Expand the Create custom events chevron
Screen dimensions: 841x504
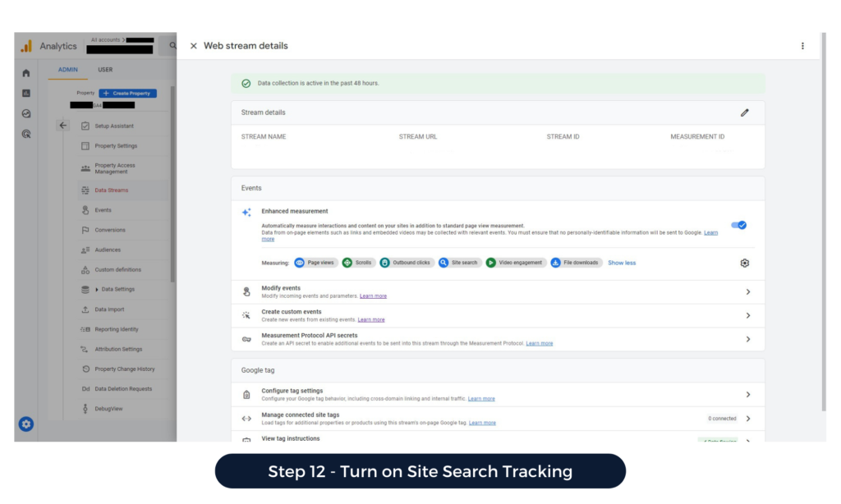tap(747, 316)
